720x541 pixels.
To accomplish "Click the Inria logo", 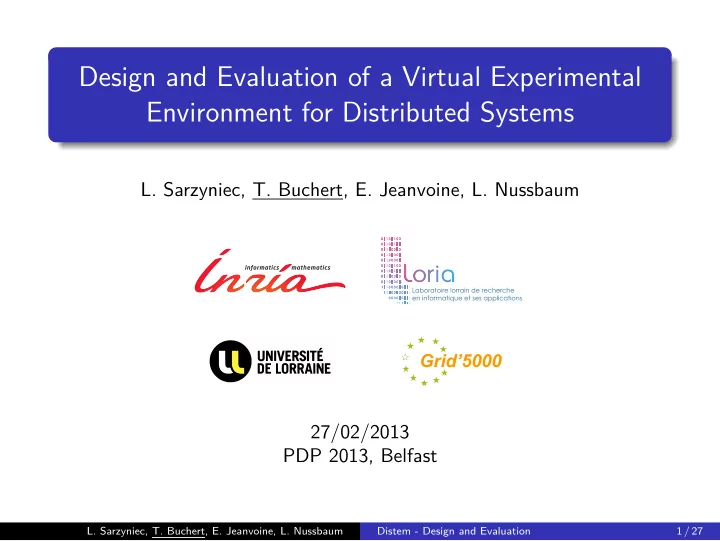I will click(x=270, y=271).
